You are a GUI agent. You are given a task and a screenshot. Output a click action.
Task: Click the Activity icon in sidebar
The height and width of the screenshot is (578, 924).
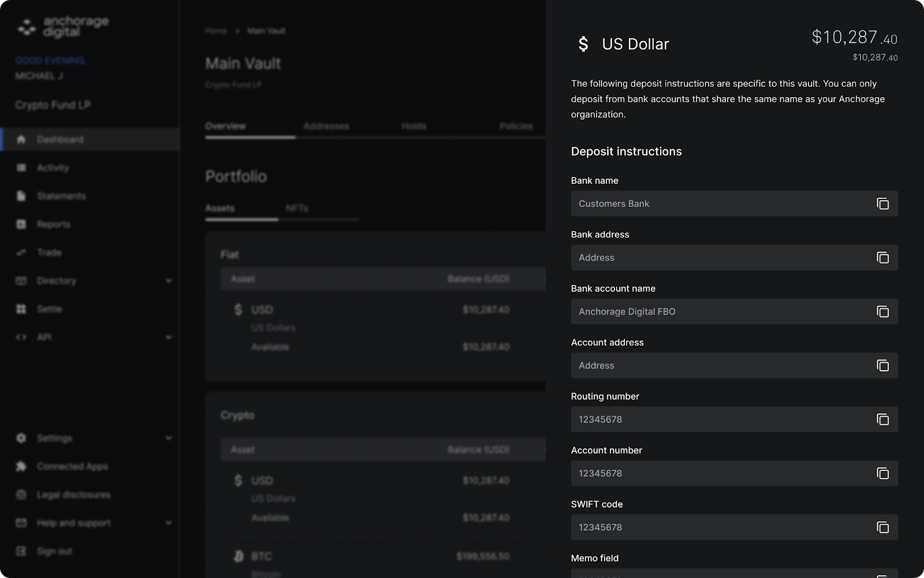[x=21, y=168]
